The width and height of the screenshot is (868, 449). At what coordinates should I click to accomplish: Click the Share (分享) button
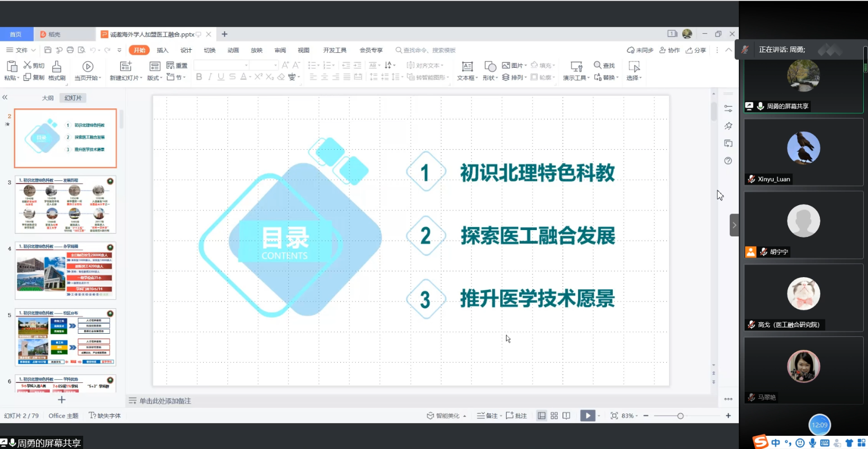696,50
